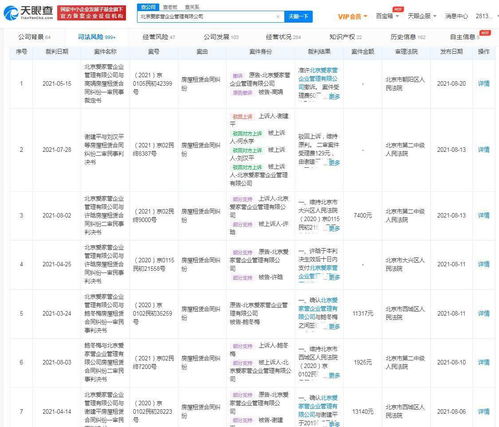Switch to the 司法风险 tab
Viewport: 499px width, 427px height.
(x=96, y=37)
